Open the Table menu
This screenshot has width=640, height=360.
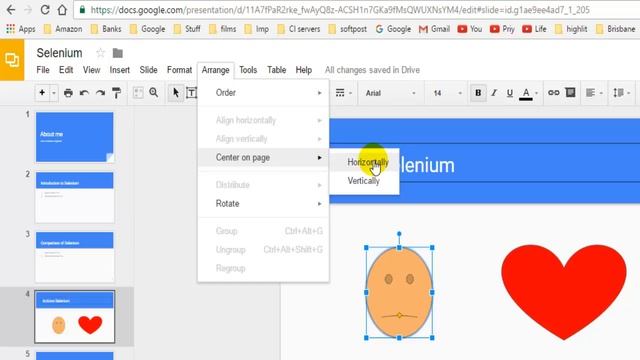tap(276, 70)
